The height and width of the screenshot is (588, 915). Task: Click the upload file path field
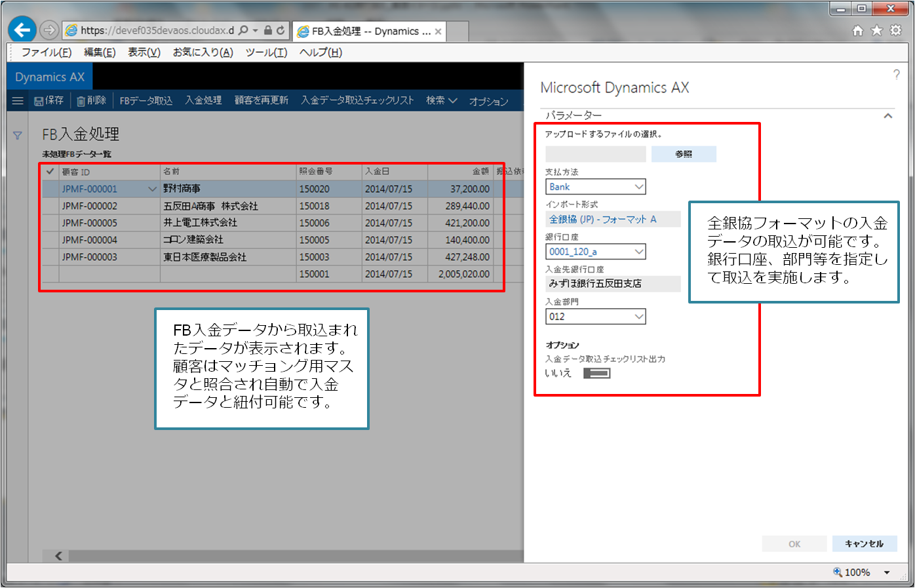596,154
